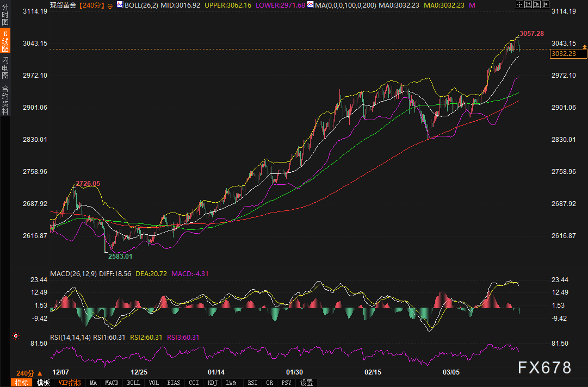Click the VIP指标 button
Screen dimensions: 588x387
[70, 383]
